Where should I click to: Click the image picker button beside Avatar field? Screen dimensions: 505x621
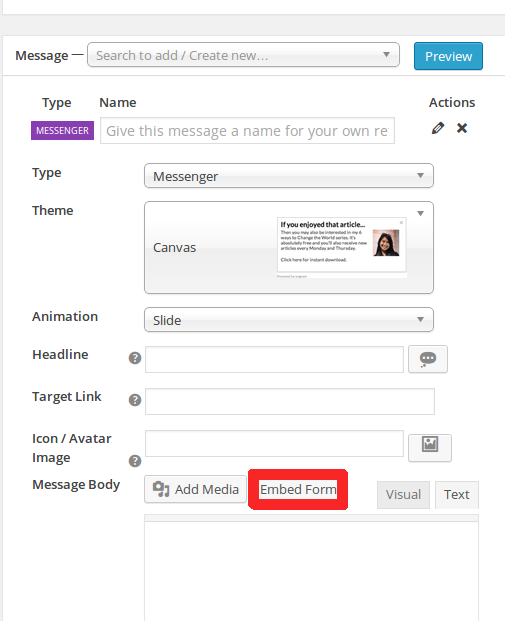coord(430,448)
